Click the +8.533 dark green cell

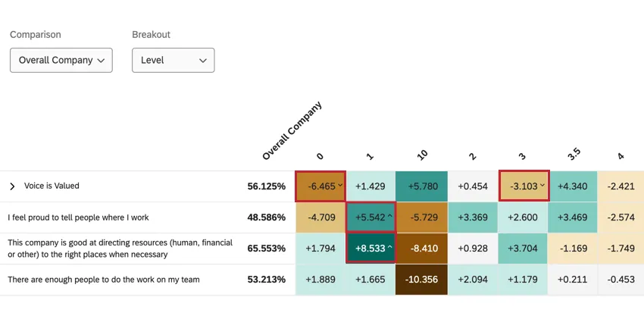pyautogui.click(x=370, y=249)
